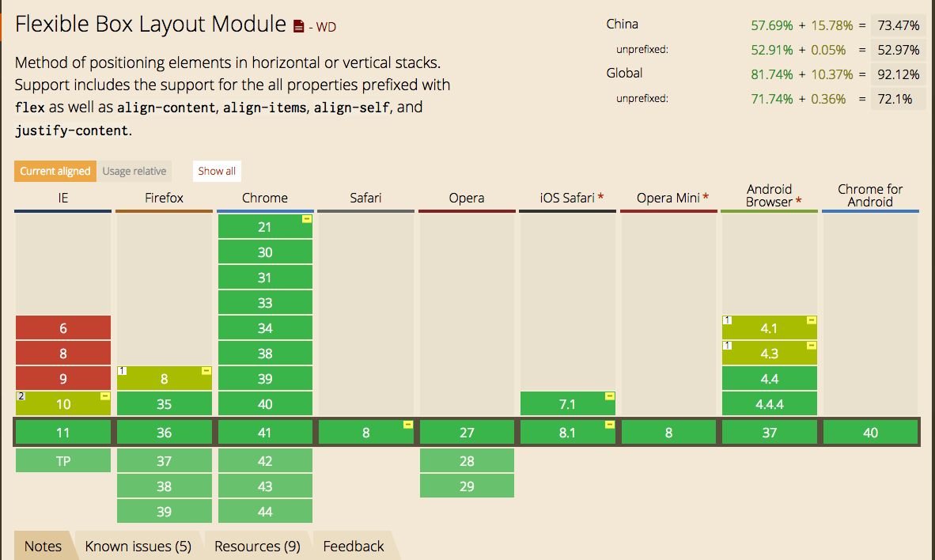935x560 pixels.
Task: Click the China 15.78% partial support value
Action: 832,25
